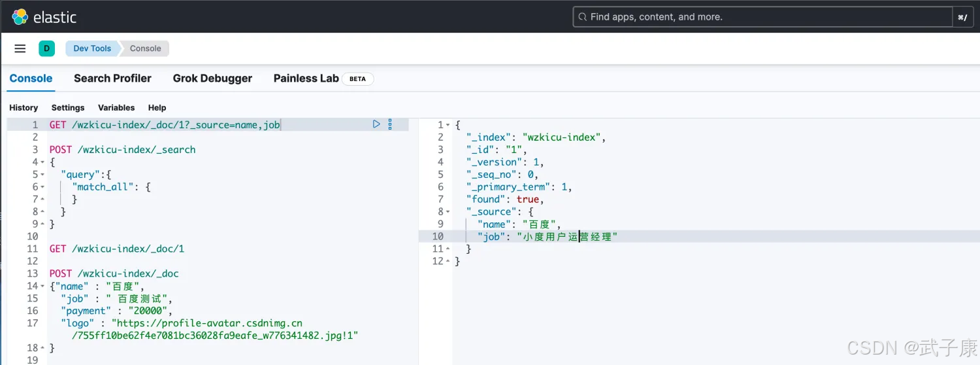The width and height of the screenshot is (980, 365).
Task: Open the Painless Lab tab
Action: (306, 78)
